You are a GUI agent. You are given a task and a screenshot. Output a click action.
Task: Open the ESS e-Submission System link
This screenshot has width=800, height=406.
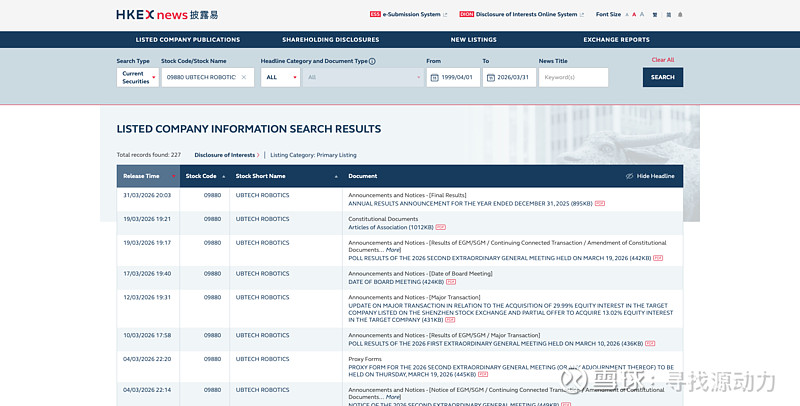pyautogui.click(x=408, y=14)
